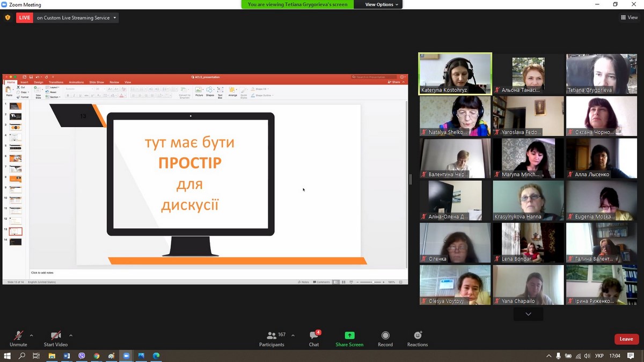Open video options arrow next to Start Video
Image resolution: width=644 pixels, height=362 pixels.
(x=71, y=335)
